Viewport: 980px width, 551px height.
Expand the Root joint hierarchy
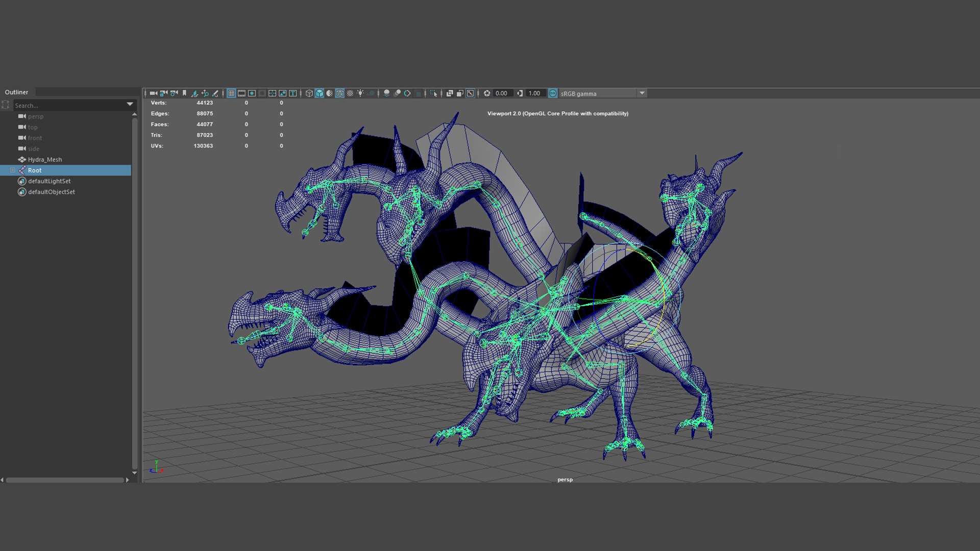pos(13,170)
